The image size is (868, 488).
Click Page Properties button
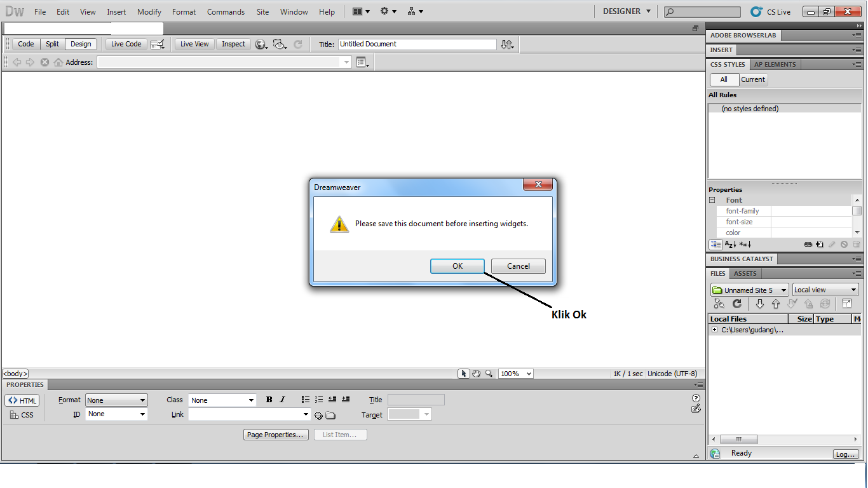(x=276, y=435)
